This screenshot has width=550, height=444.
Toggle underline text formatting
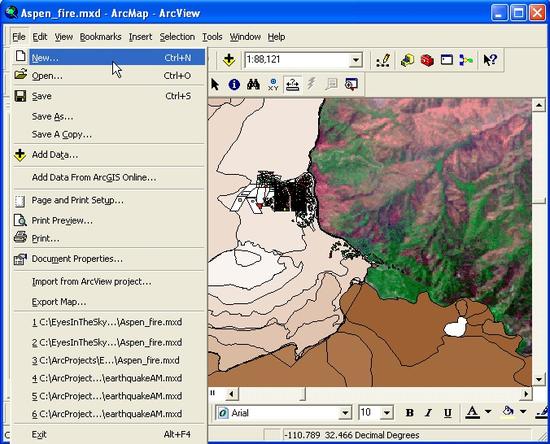[x=448, y=413]
